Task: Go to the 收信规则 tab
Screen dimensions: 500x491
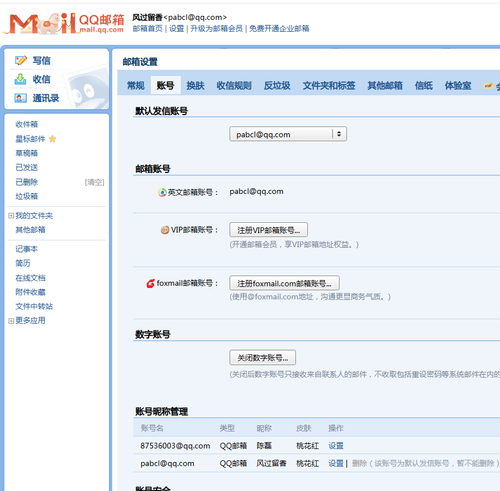Action: (x=234, y=86)
